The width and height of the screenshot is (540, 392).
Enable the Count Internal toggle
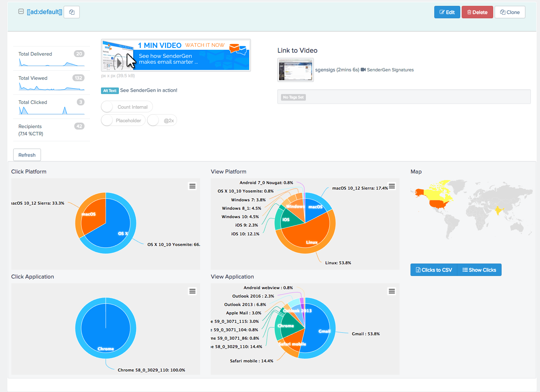tap(106, 107)
